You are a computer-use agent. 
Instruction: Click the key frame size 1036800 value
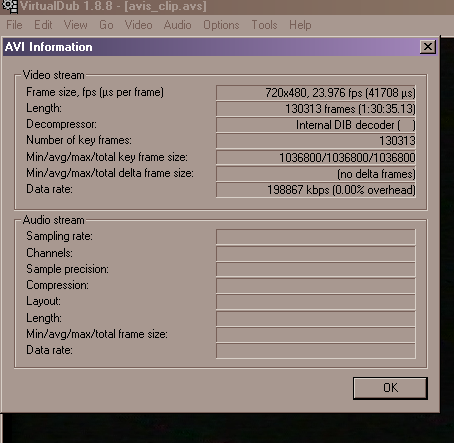316,157
